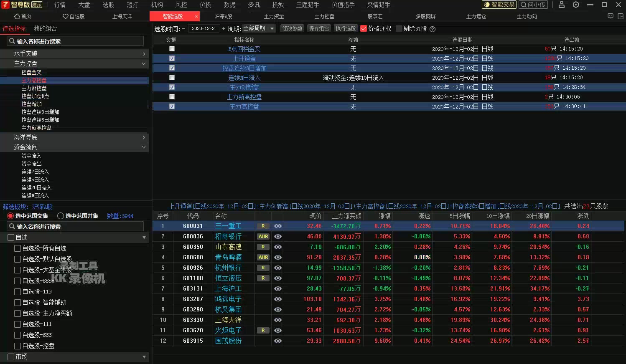Expand the 市场 group arrow
The height and width of the screenshot is (364, 626).
144,357
